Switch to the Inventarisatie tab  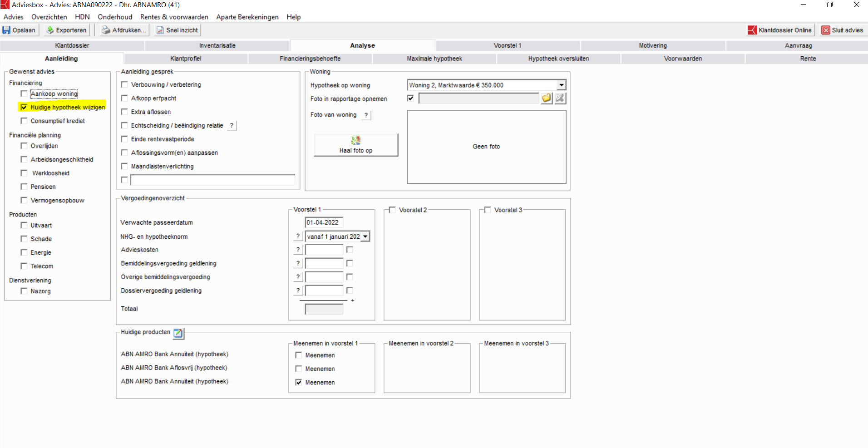(x=217, y=45)
